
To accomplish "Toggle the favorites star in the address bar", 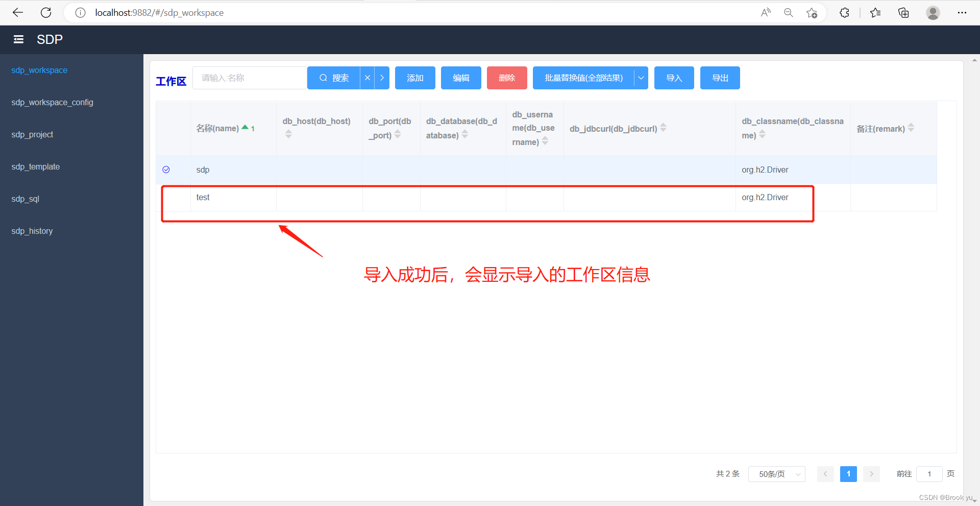I will click(x=812, y=13).
